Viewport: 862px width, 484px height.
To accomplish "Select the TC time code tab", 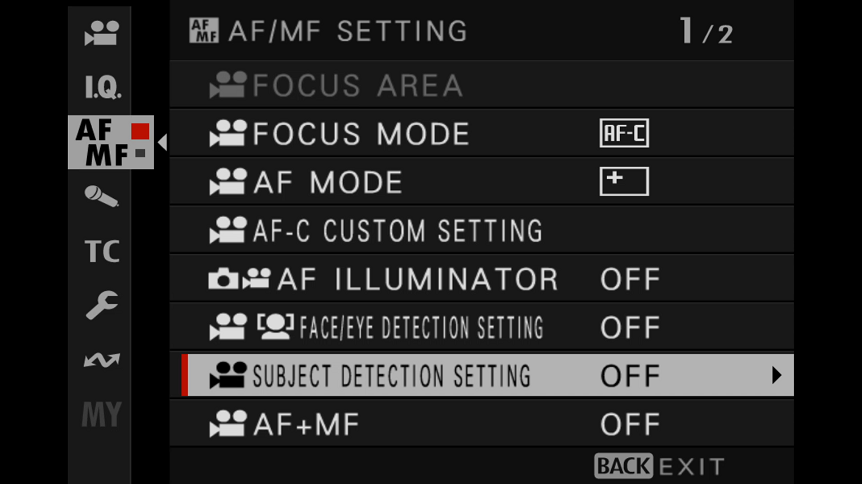I will point(102,251).
